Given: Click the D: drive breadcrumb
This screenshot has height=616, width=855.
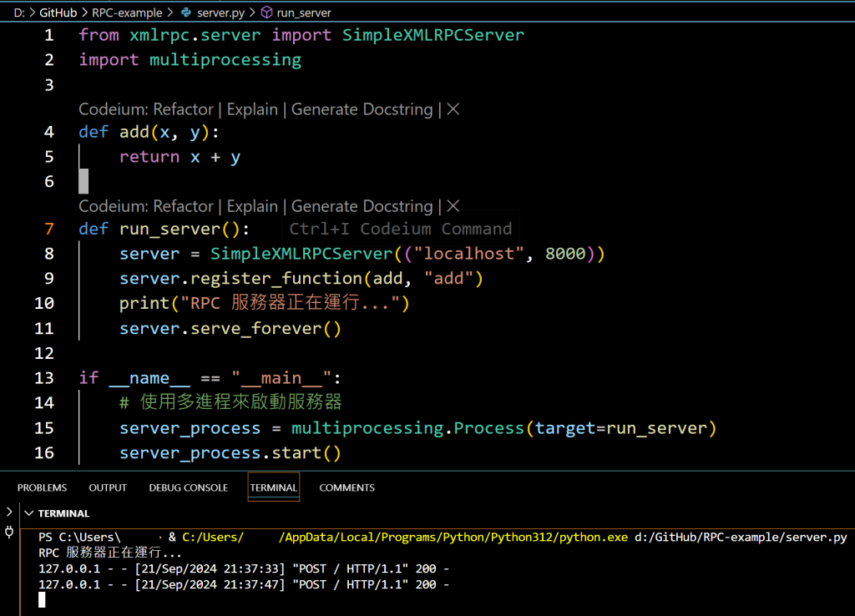Looking at the screenshot, I should click(19, 13).
